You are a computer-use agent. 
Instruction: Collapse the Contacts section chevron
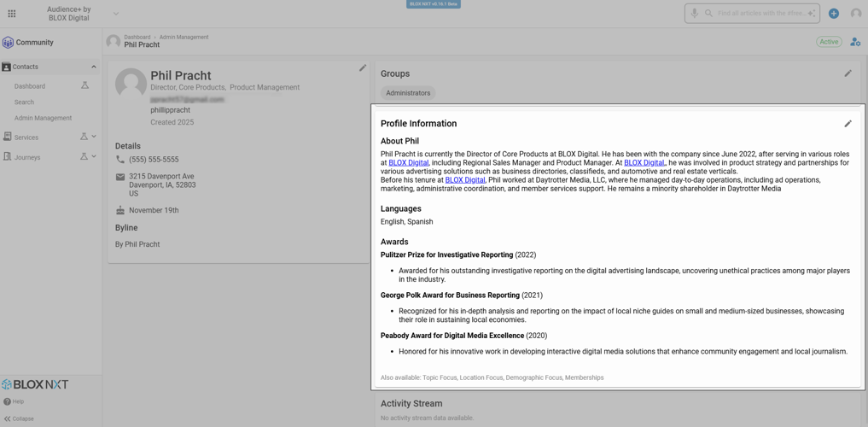[94, 67]
